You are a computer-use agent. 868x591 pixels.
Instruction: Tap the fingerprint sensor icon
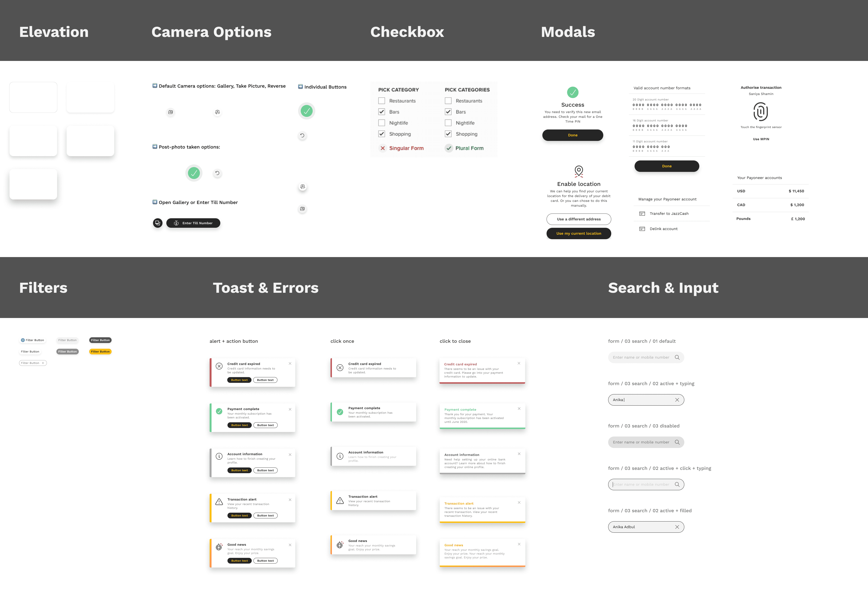(760, 112)
